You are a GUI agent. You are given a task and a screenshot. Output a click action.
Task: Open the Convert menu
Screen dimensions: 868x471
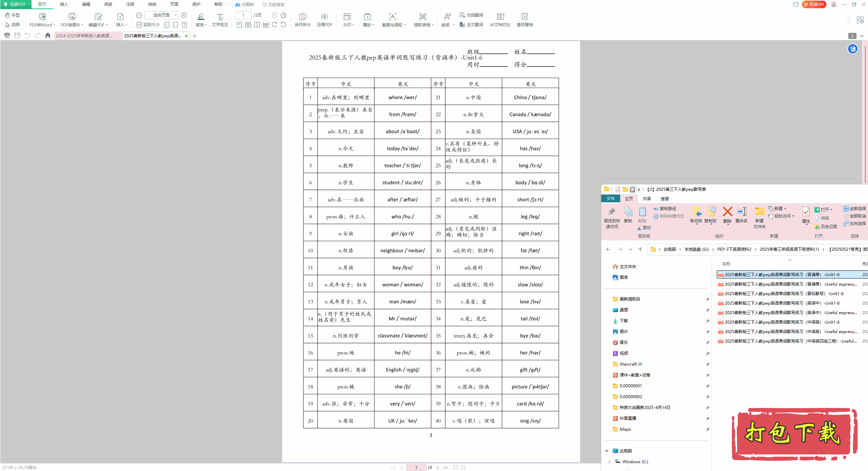(x=152, y=4)
